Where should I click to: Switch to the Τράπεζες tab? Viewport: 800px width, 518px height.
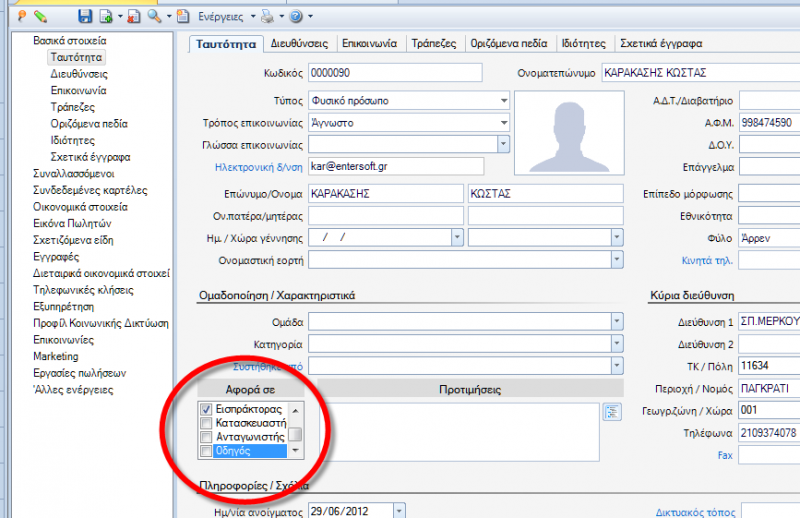click(x=434, y=44)
